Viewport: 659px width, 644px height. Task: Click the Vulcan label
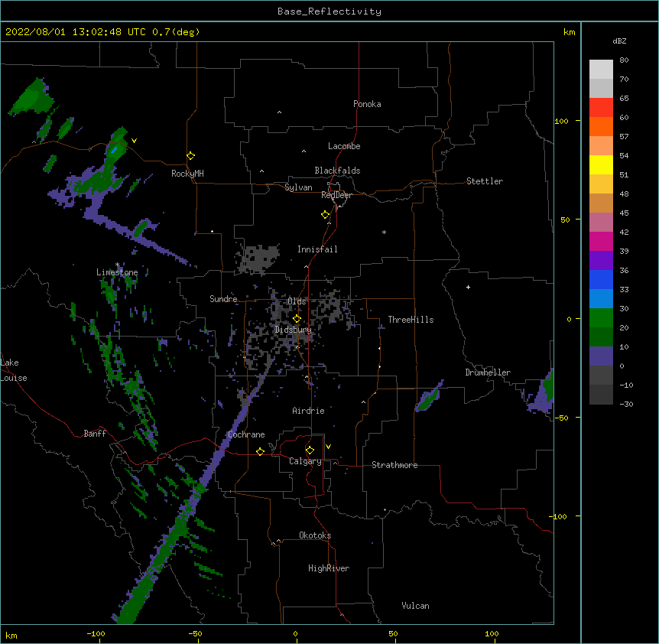click(415, 606)
